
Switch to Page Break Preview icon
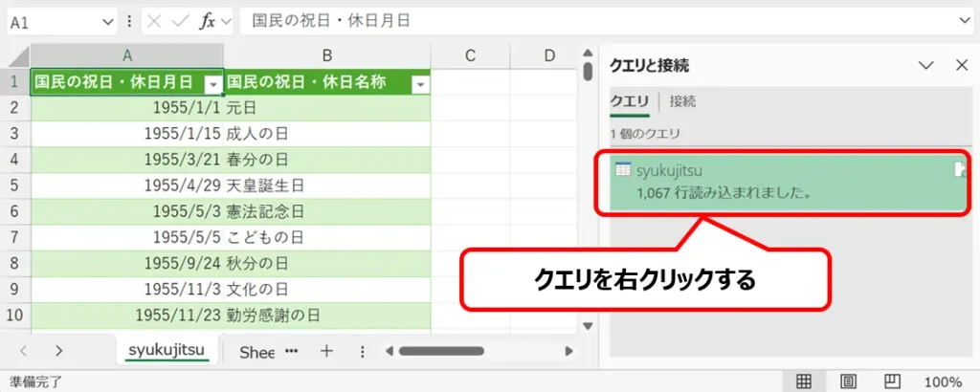pyautogui.click(x=892, y=381)
